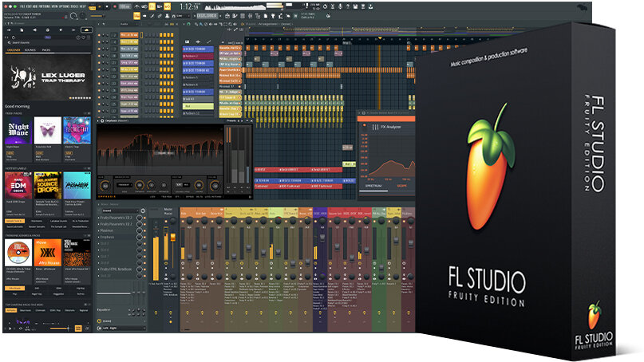This screenshot has height=362, width=644.
Task: Switch FX Analyzer to SCOPE view
Action: [401, 186]
